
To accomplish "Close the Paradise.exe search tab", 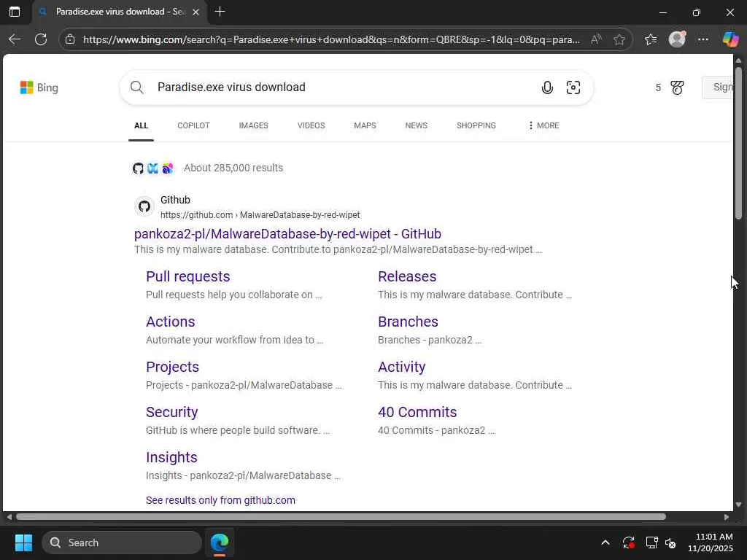I will [x=196, y=12].
